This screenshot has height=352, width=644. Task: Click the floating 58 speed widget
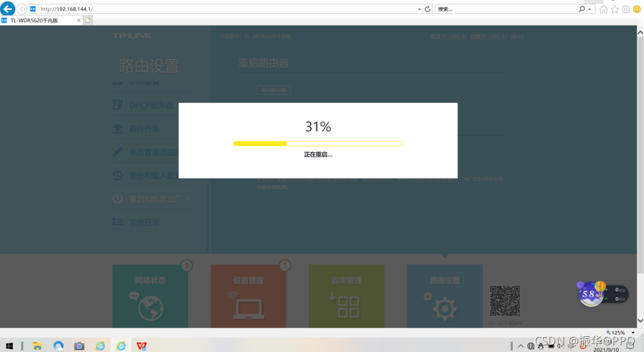[602, 294]
